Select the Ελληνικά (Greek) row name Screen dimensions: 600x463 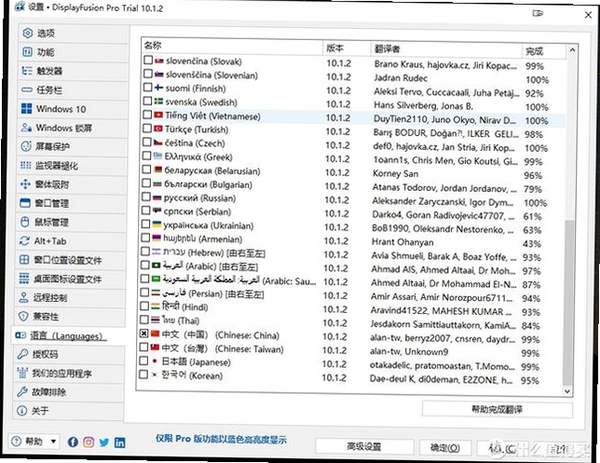pyautogui.click(x=198, y=157)
